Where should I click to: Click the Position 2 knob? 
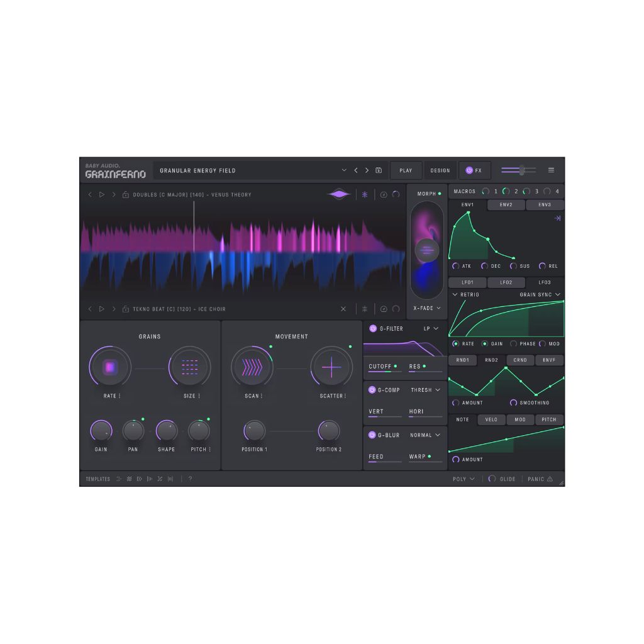pos(328,431)
